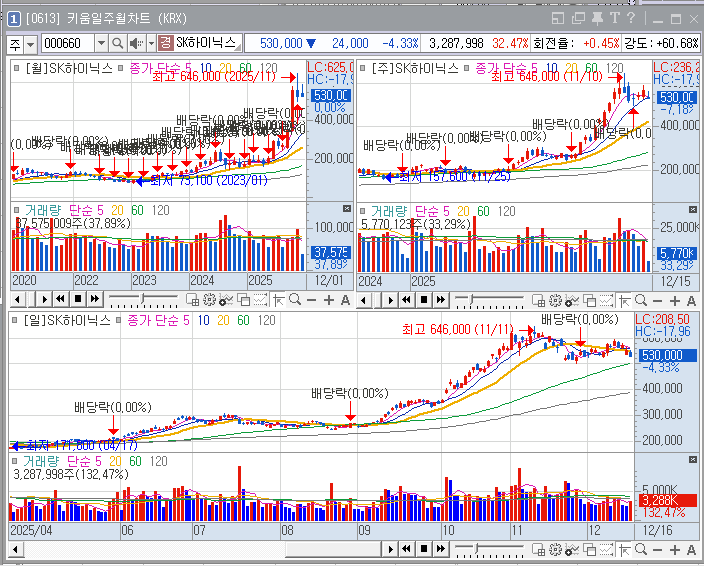The width and height of the screenshot is (704, 567).
Task: Click the 회전율 turnover value +0.45%
Action: point(601,44)
